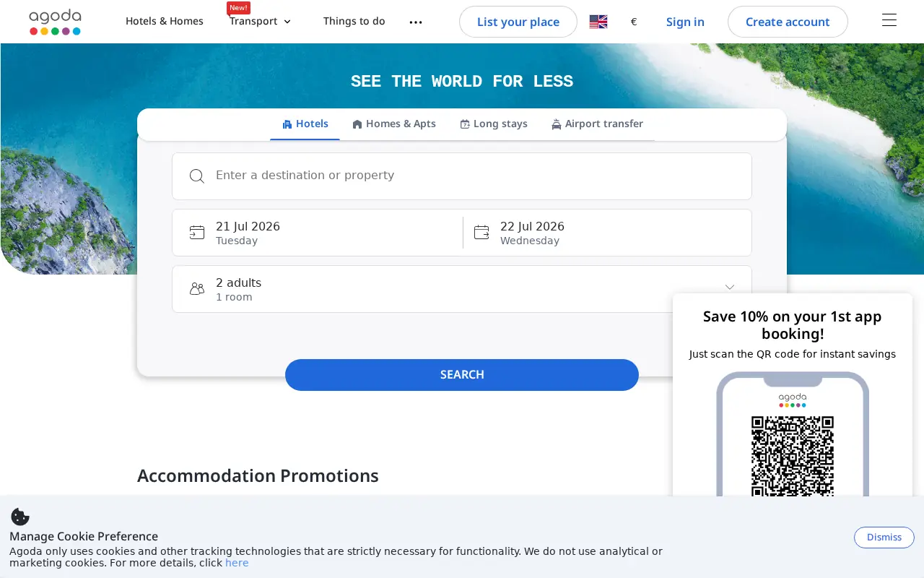The height and width of the screenshot is (578, 924).
Task: Change the euro currency symbol
Action: [634, 22]
